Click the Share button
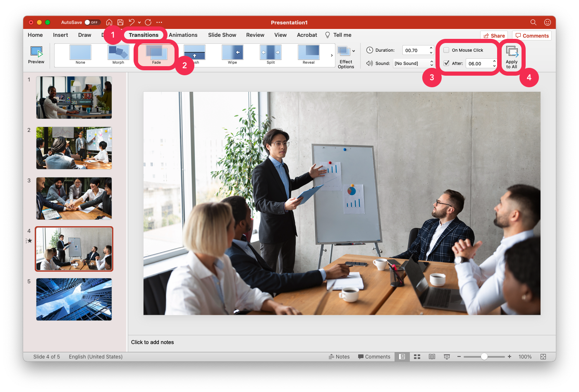The width and height of the screenshot is (579, 392). click(494, 35)
